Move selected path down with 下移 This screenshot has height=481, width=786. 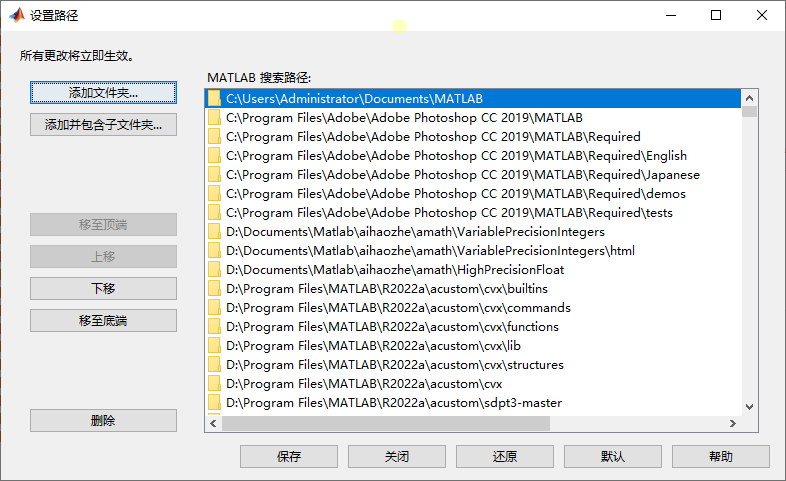tap(103, 289)
